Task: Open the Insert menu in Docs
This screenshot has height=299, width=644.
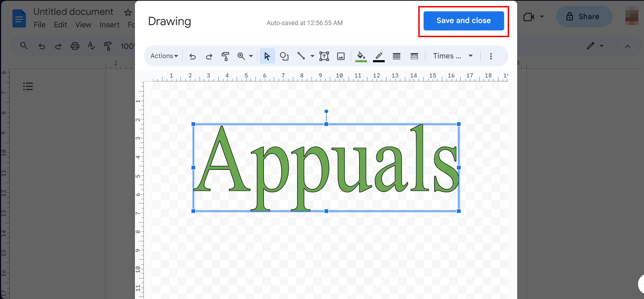Action: point(110,25)
